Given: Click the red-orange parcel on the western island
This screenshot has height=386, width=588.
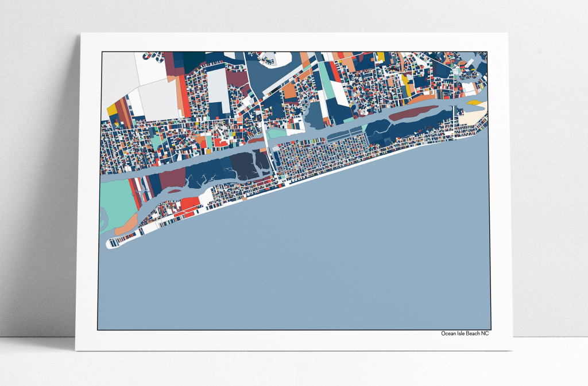Looking at the screenshot, I should pyautogui.click(x=189, y=204).
